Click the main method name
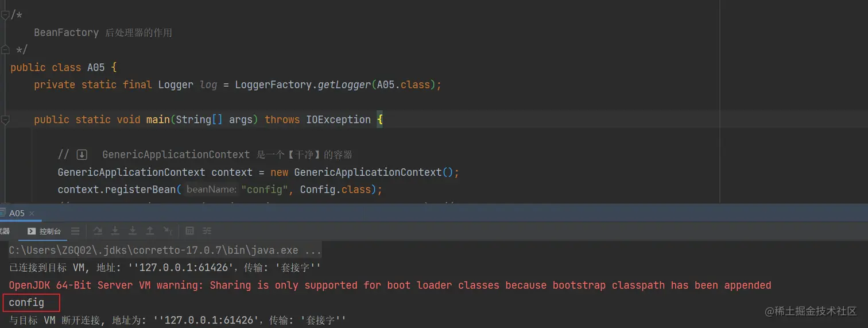This screenshot has height=328, width=868. pos(158,119)
